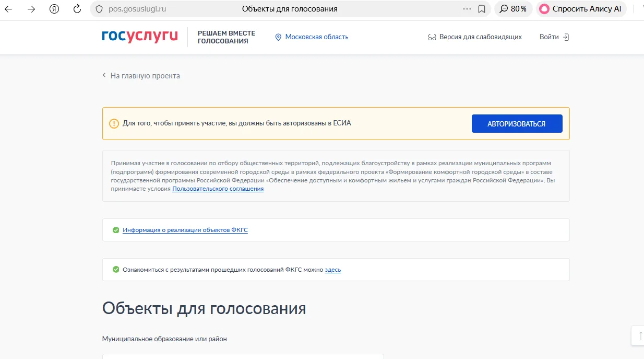
Task: Open the Пользовательского соглашения link
Action: [218, 189]
